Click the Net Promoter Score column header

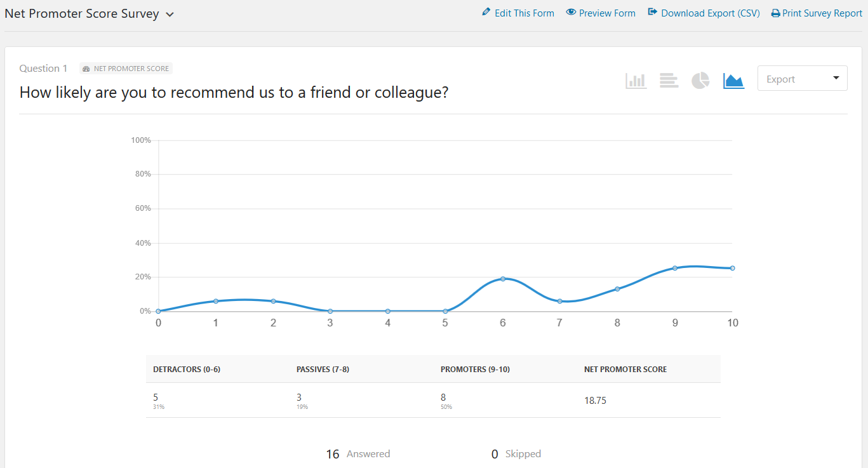(x=625, y=369)
